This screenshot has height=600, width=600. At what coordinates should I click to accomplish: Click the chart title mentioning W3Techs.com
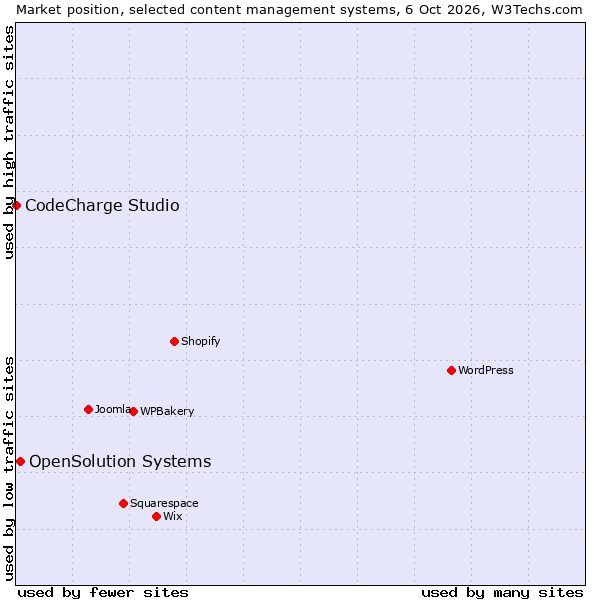pyautogui.click(x=299, y=10)
